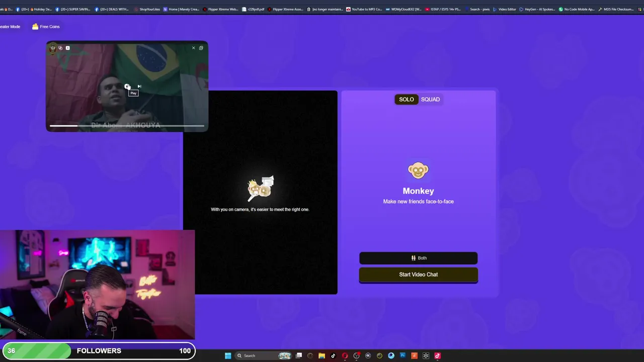The image size is (644, 362).
Task: Open the black TikTok taskbar icon
Action: coord(333,356)
